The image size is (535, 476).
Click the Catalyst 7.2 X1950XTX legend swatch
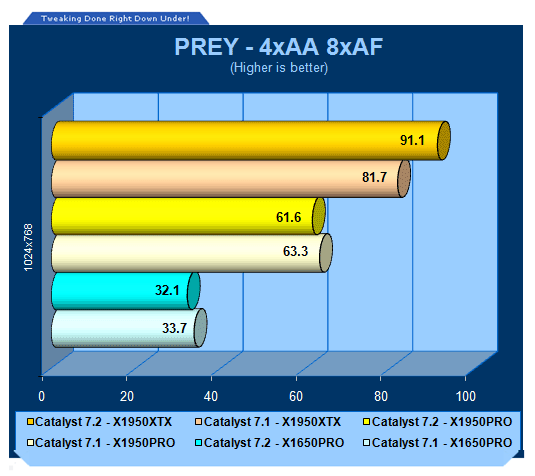pyautogui.click(x=30, y=422)
